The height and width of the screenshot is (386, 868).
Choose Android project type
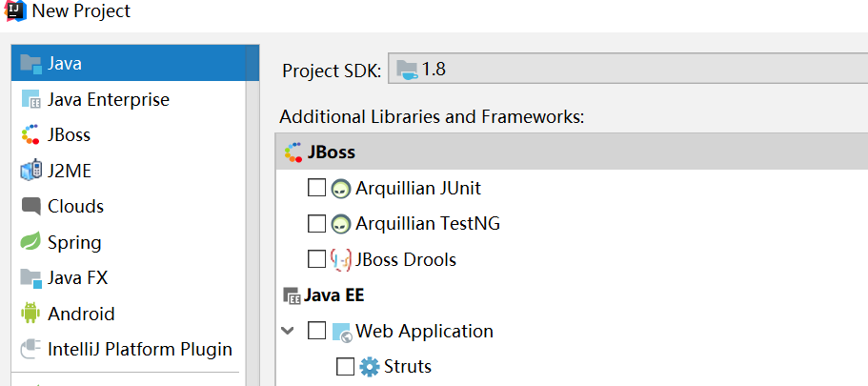[x=129, y=314]
